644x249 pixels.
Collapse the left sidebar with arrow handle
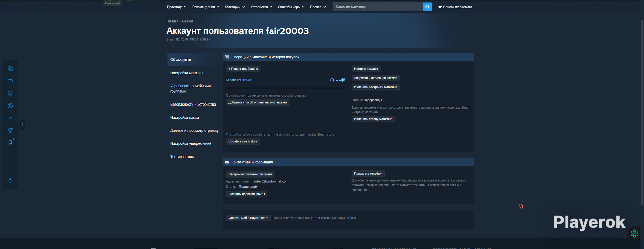[x=22, y=125]
